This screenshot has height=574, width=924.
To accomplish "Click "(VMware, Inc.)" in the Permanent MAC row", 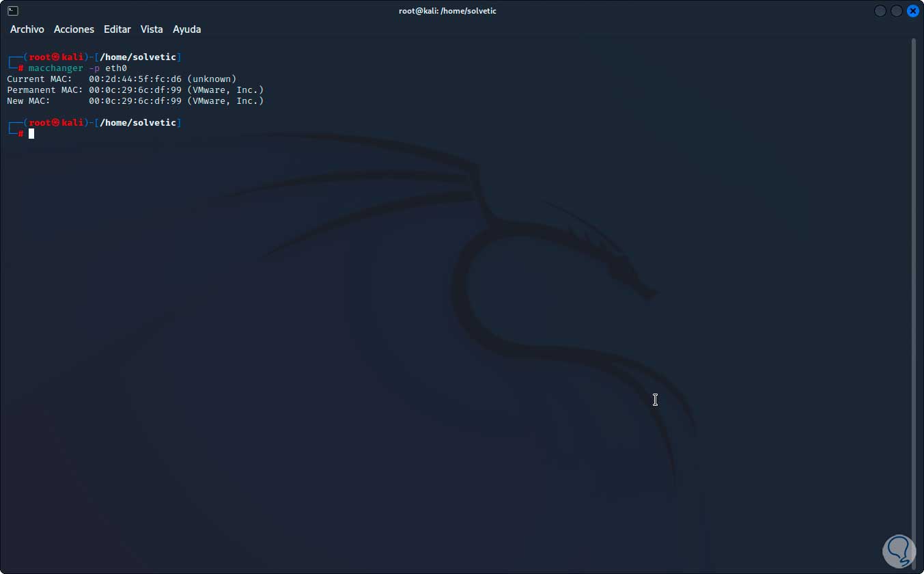I will click(x=225, y=90).
